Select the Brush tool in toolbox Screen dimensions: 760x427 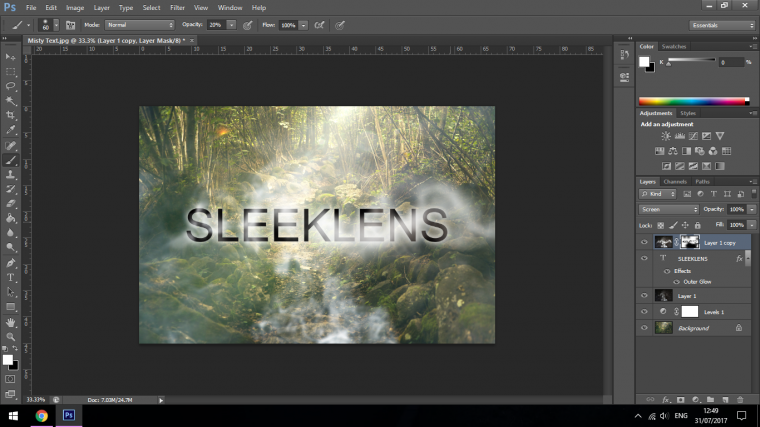click(10, 160)
